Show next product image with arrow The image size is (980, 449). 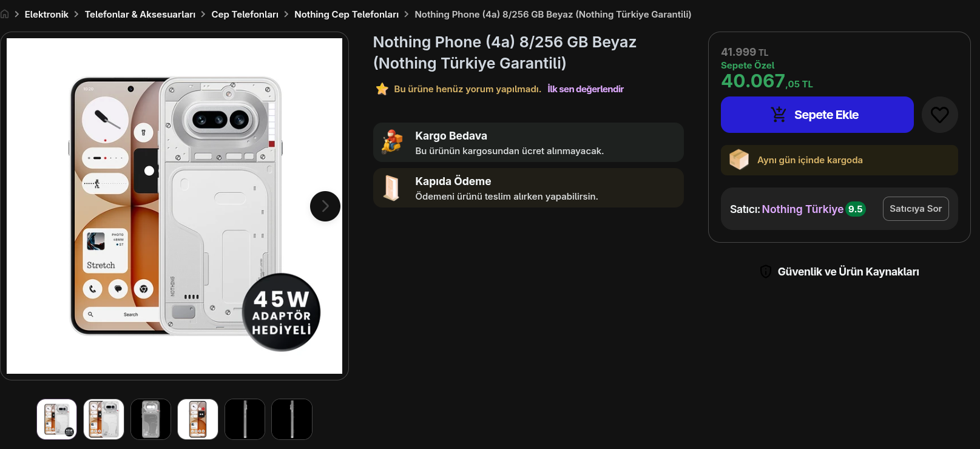pyautogui.click(x=325, y=206)
